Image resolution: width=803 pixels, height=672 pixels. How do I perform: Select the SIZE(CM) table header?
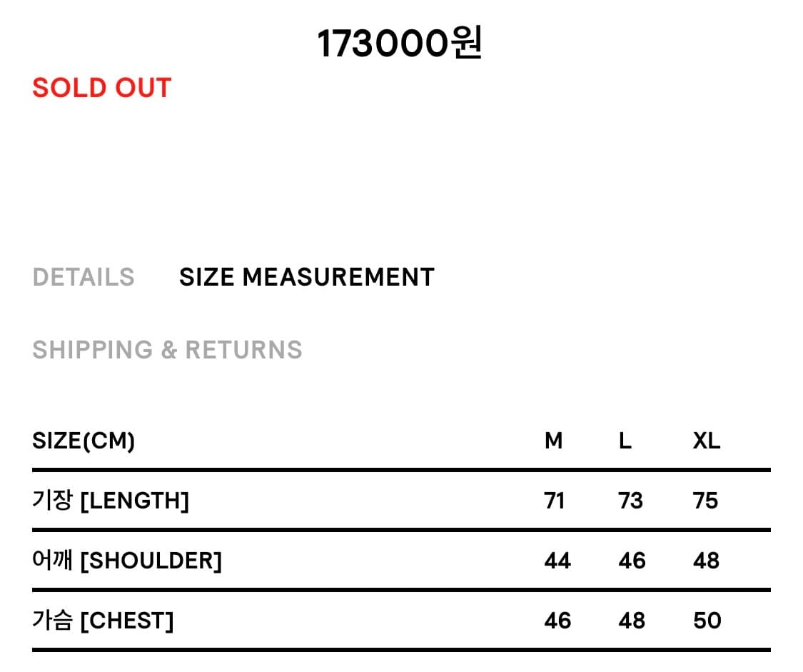(x=84, y=441)
